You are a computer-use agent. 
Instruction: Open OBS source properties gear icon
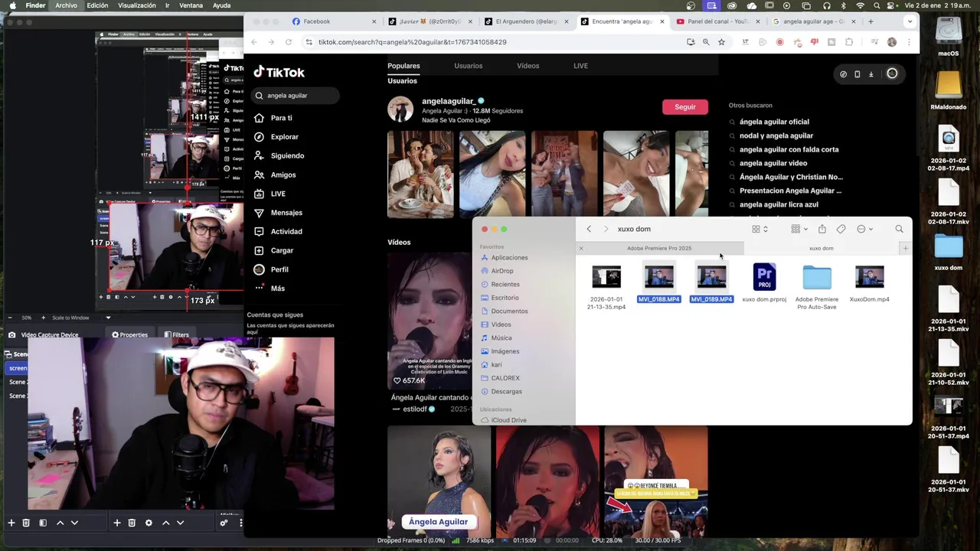(x=149, y=523)
